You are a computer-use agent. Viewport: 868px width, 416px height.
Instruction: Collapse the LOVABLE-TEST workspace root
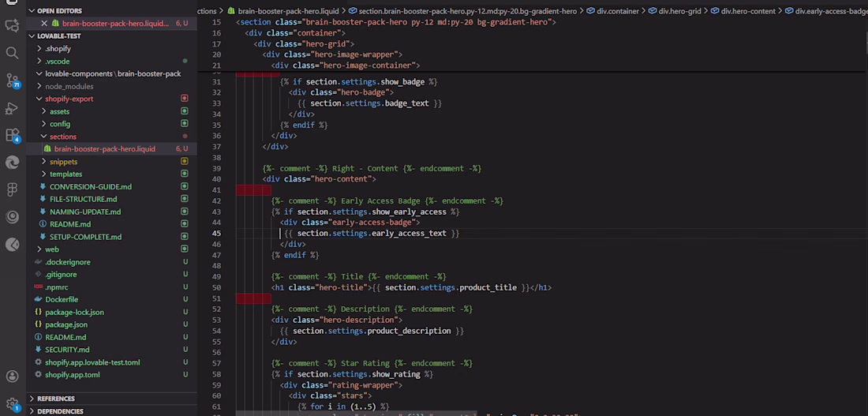click(x=32, y=36)
